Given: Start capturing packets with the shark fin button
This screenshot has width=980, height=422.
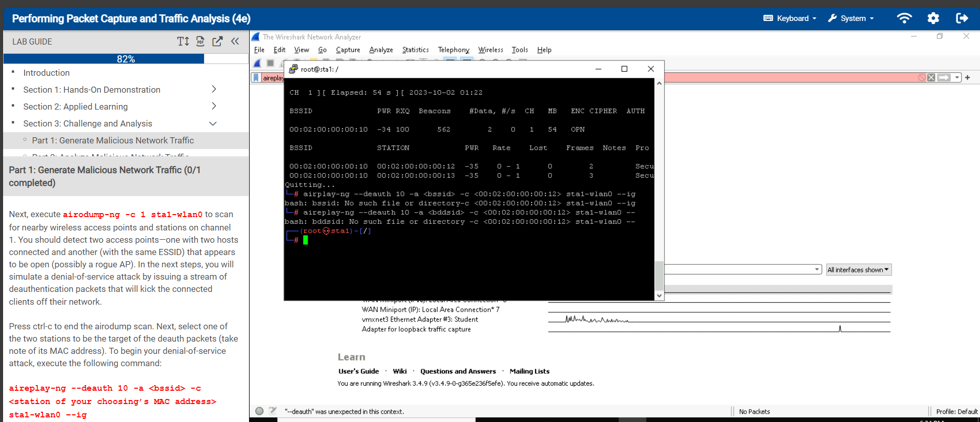Looking at the screenshot, I should point(257,63).
